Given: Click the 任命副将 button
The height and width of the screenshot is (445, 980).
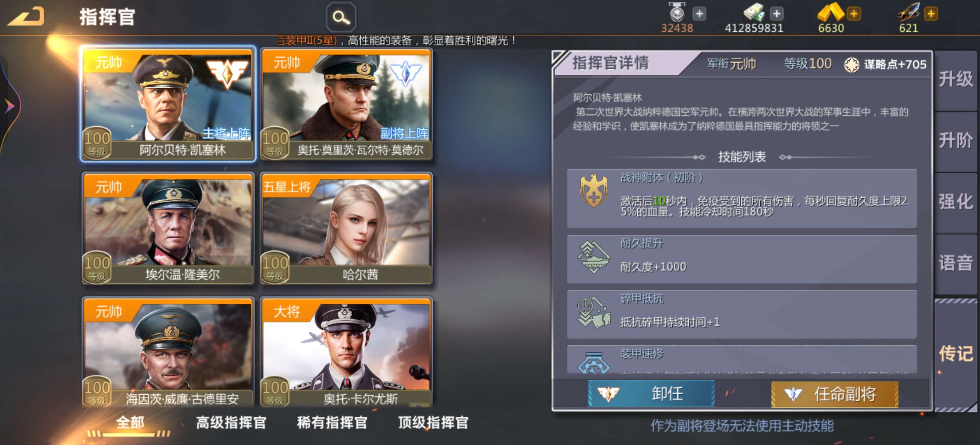Looking at the screenshot, I should pos(835,394).
